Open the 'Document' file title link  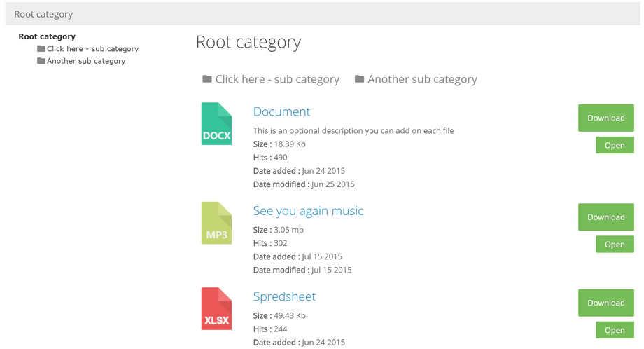point(281,111)
